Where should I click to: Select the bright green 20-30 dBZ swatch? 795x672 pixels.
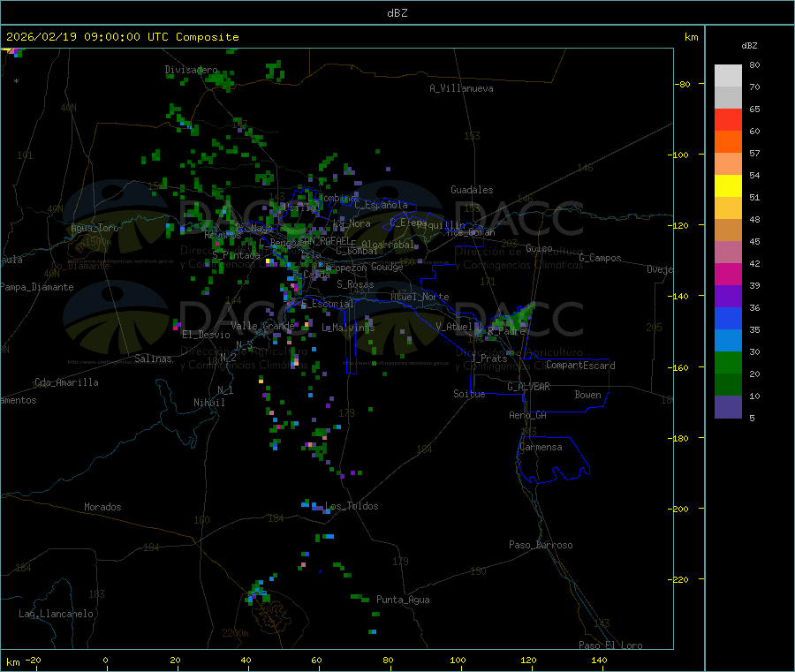pos(728,363)
